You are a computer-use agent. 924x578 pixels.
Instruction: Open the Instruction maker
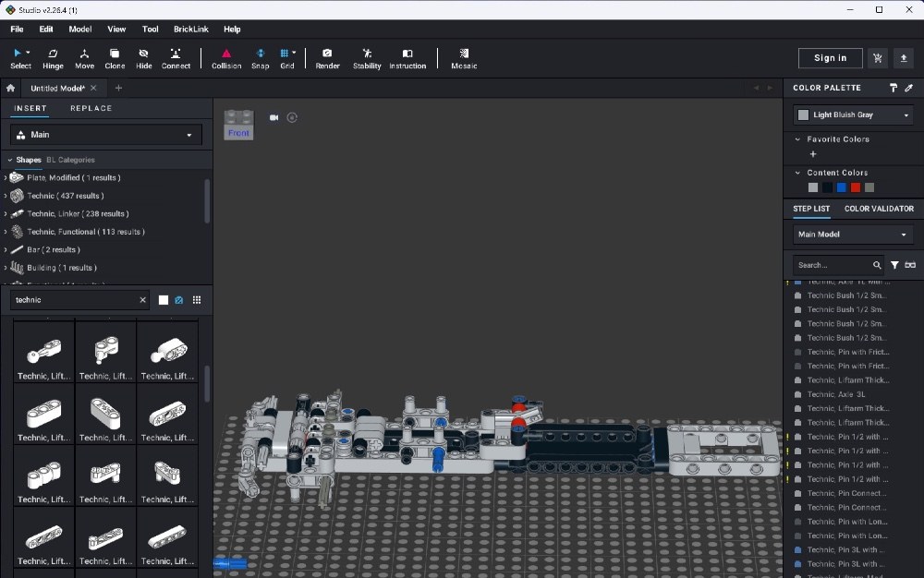407,59
